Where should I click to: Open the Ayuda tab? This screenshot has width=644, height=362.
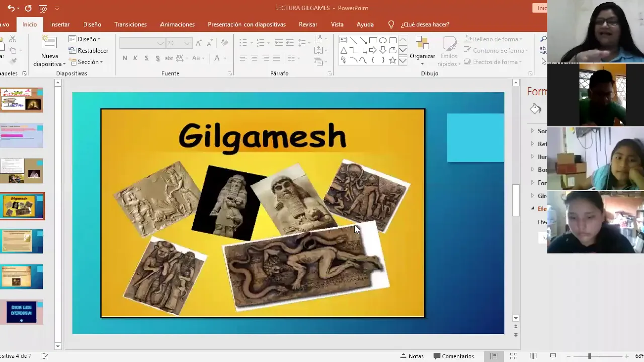(365, 24)
